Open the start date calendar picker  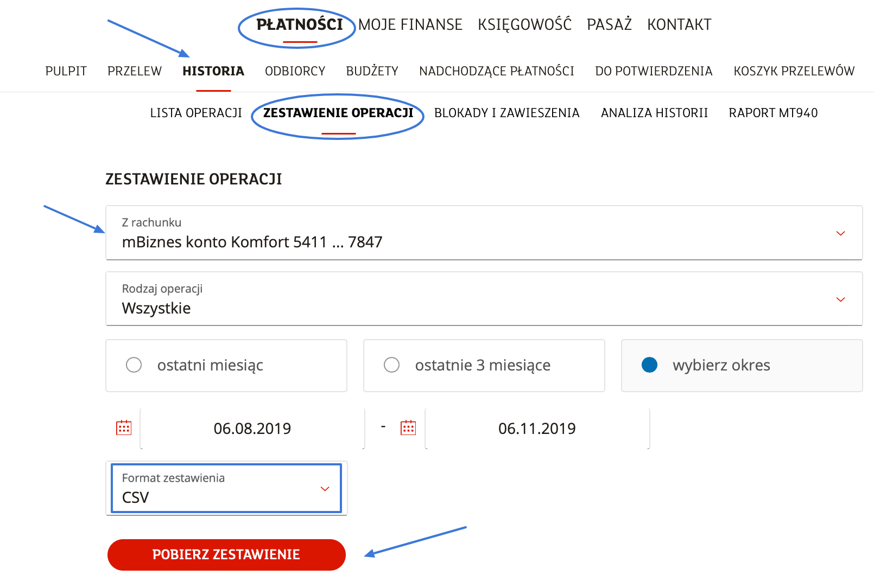point(124,428)
